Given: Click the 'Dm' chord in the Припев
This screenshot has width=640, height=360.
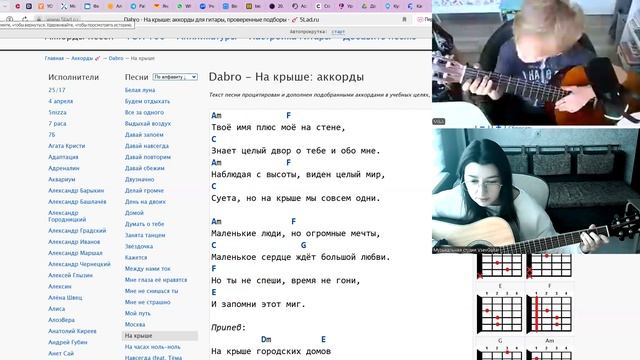Looking at the screenshot, I should (266, 339).
